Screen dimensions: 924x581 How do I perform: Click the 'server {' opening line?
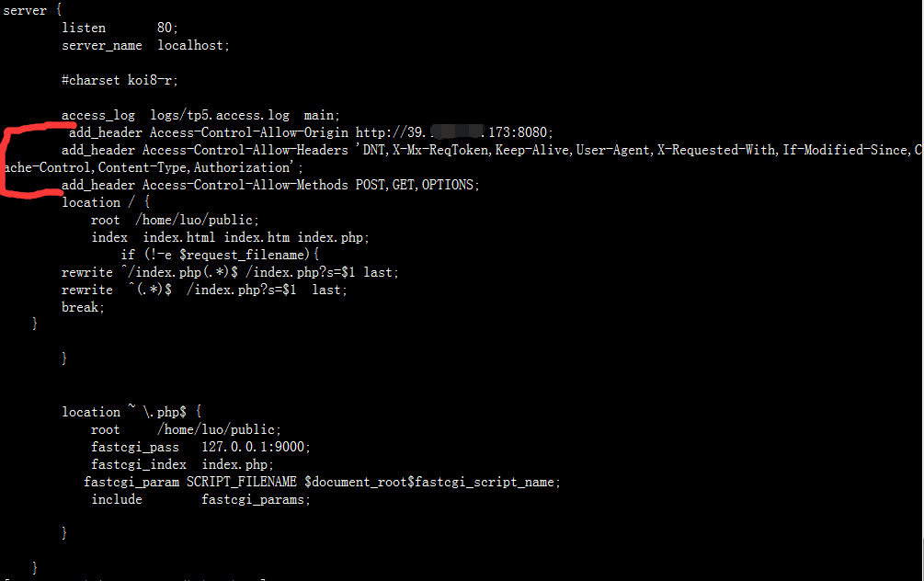26,10
